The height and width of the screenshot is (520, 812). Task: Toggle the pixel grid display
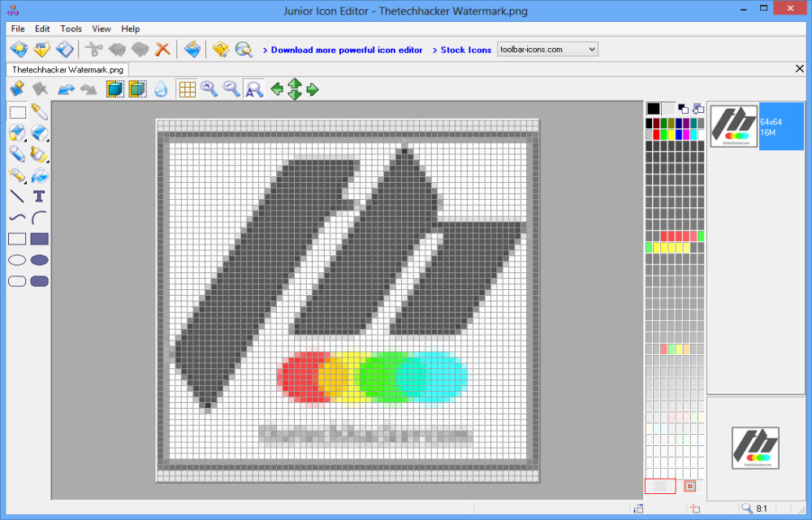pyautogui.click(x=187, y=89)
